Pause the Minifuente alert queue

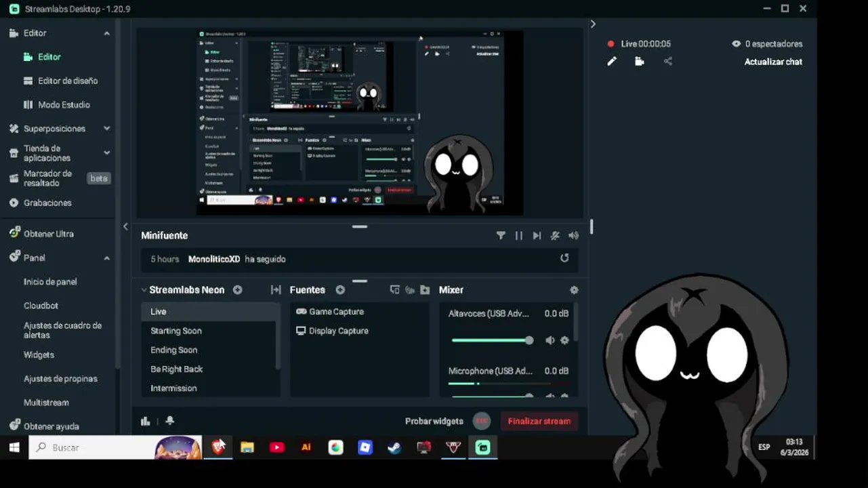pyautogui.click(x=519, y=236)
